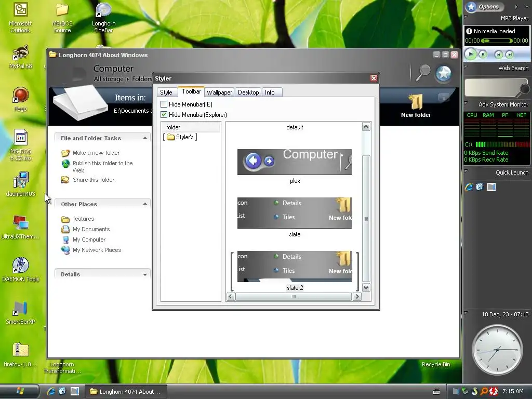
Task: Click Longhorn 4074 About taskbar button
Action: click(x=125, y=392)
